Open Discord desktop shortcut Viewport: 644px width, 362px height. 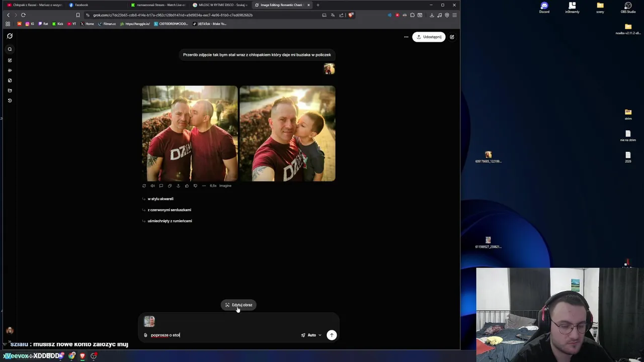544,8
